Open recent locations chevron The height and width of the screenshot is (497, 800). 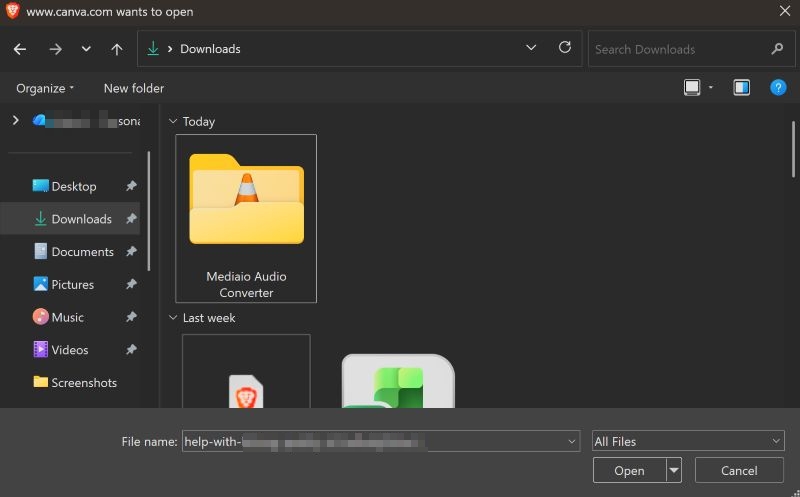point(86,49)
